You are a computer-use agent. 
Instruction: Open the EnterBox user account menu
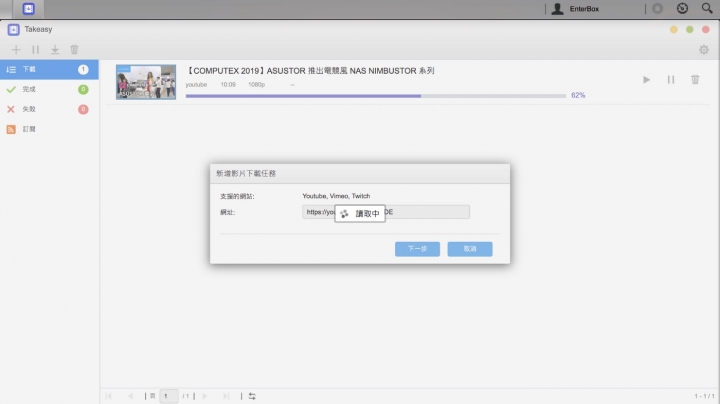point(576,9)
